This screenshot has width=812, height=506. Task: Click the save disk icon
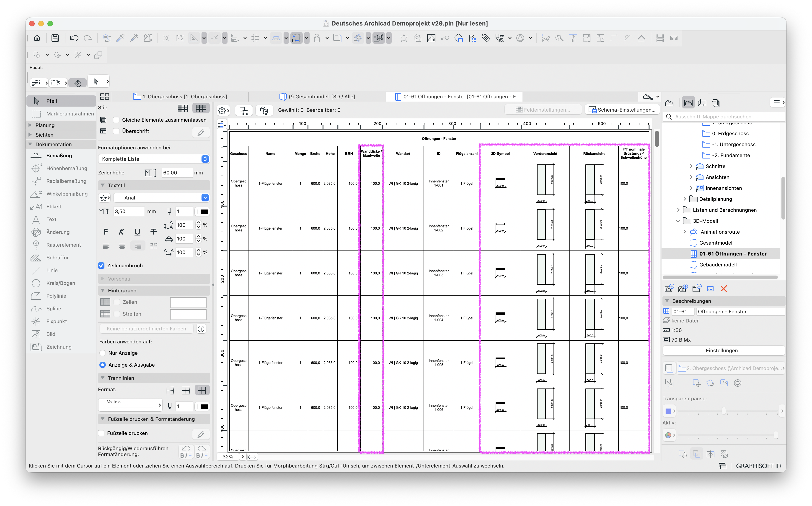55,38
